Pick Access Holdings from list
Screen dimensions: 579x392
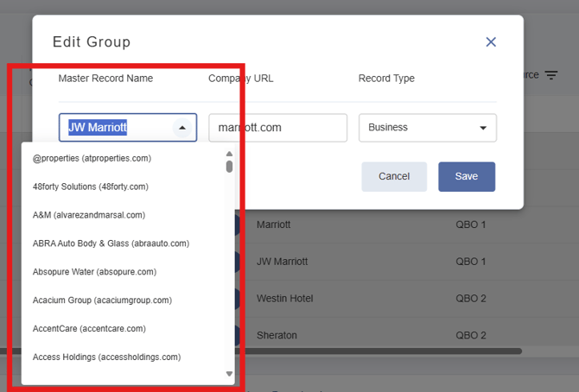tap(106, 357)
